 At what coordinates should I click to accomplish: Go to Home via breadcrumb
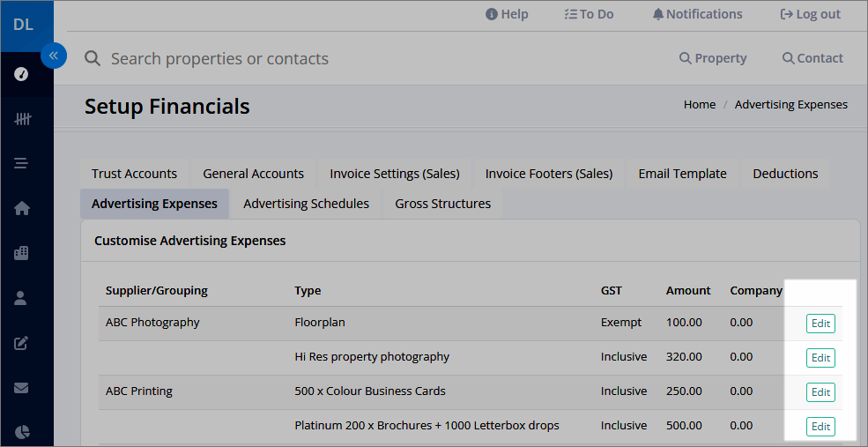point(700,105)
